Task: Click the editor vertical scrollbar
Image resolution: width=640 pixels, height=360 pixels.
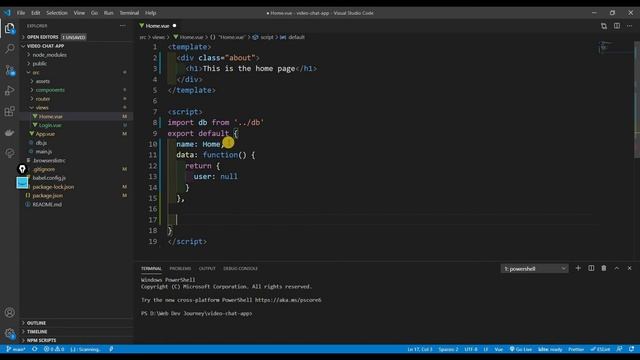Action: click(637, 100)
